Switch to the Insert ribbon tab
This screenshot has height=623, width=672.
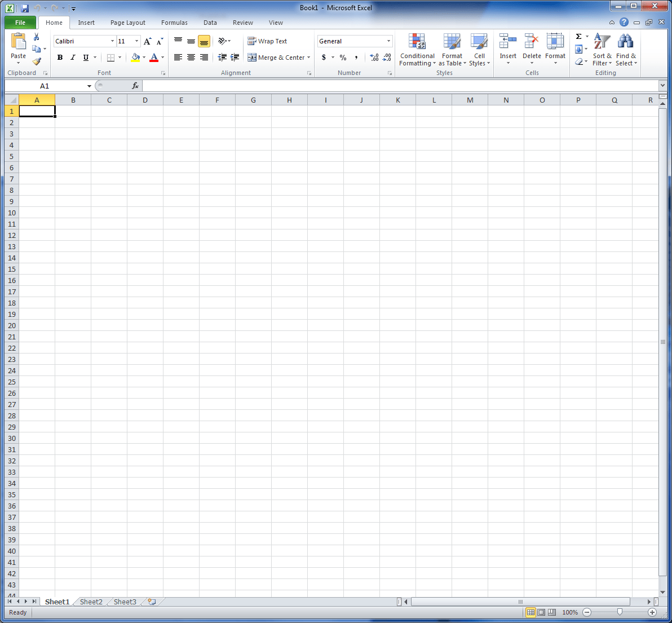(x=86, y=23)
